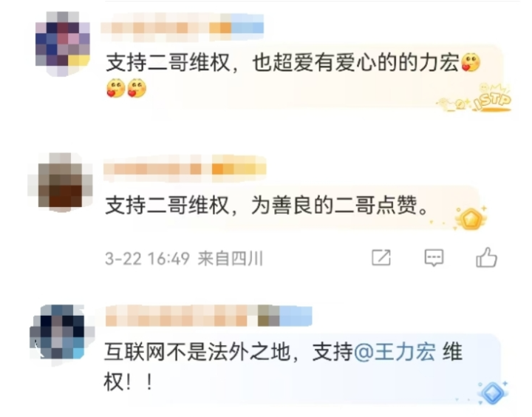Open third commenter's blurred username
This screenshot has height=417, width=532.
click(x=208, y=316)
